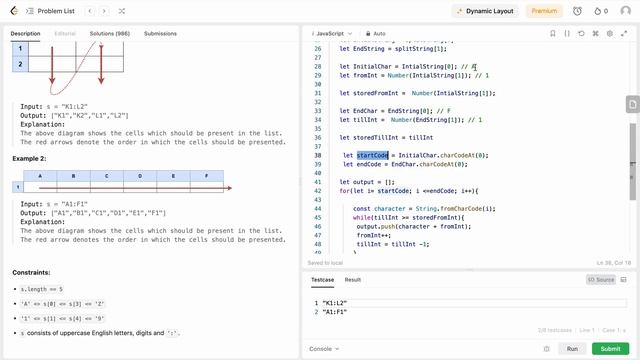Open editor settings gear icon
This screenshot has width=640, height=360.
pos(610,33)
